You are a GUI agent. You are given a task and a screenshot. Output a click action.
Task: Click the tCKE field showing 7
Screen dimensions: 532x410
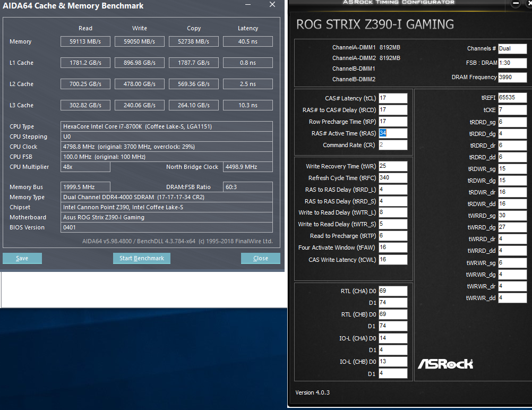(x=512, y=109)
